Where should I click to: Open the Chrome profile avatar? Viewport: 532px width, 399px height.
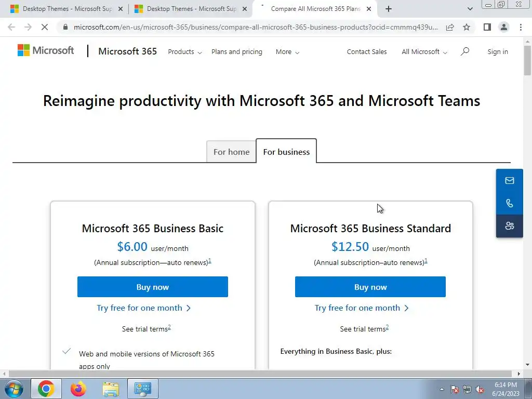click(x=504, y=27)
